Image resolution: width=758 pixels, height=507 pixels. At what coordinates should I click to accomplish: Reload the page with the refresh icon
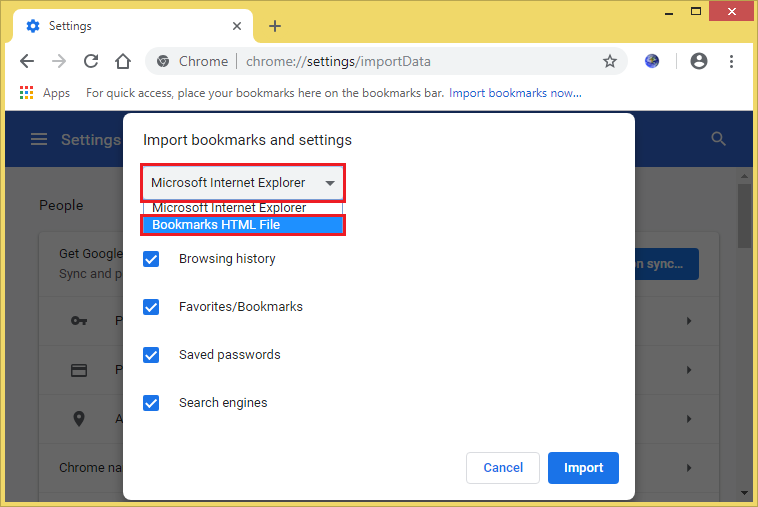(x=91, y=61)
